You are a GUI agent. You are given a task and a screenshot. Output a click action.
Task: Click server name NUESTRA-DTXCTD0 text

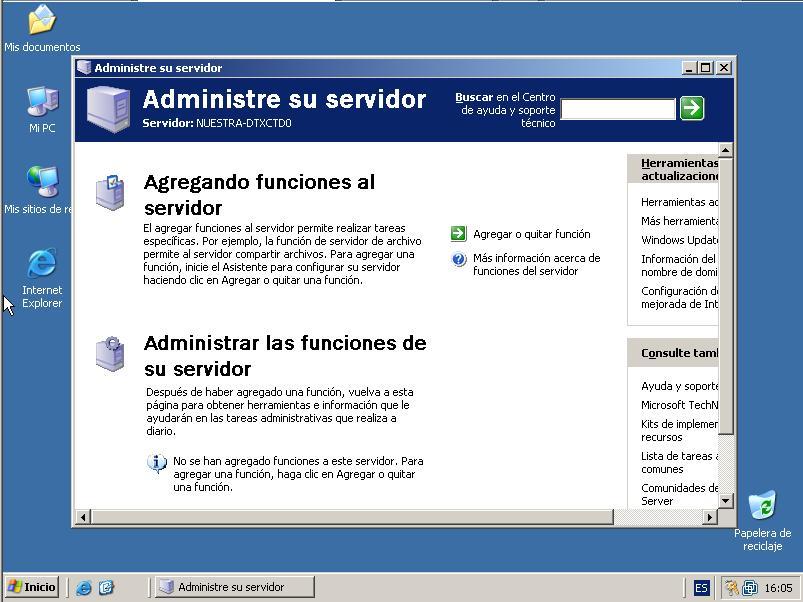244,123
